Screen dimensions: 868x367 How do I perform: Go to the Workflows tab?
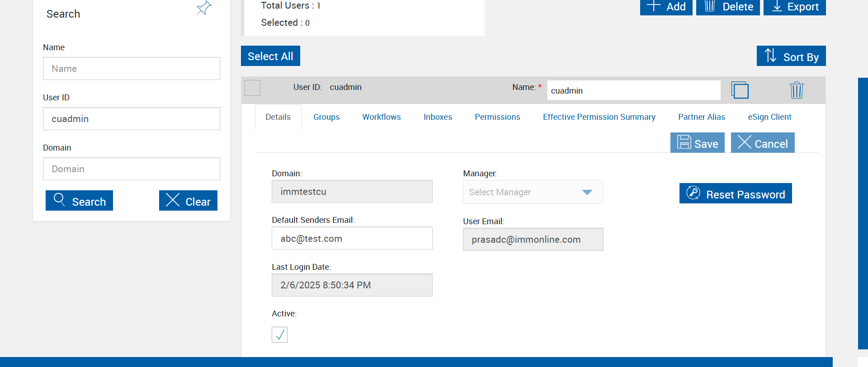pos(382,117)
